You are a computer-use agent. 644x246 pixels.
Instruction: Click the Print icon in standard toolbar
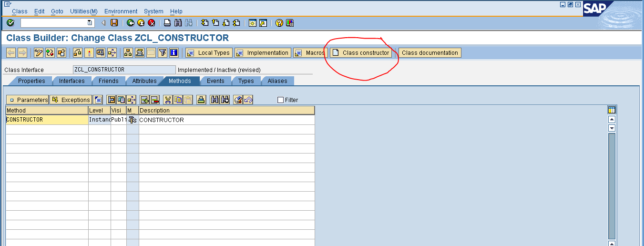coord(167,22)
